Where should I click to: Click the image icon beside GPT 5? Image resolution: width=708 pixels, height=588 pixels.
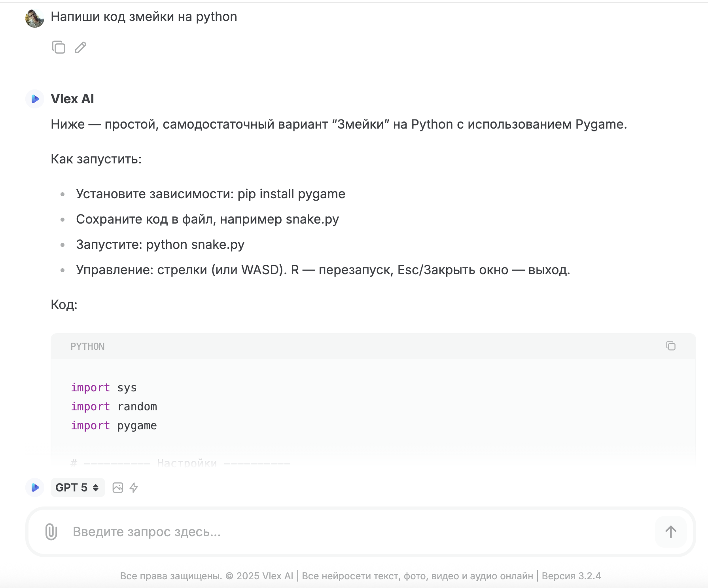tap(118, 487)
